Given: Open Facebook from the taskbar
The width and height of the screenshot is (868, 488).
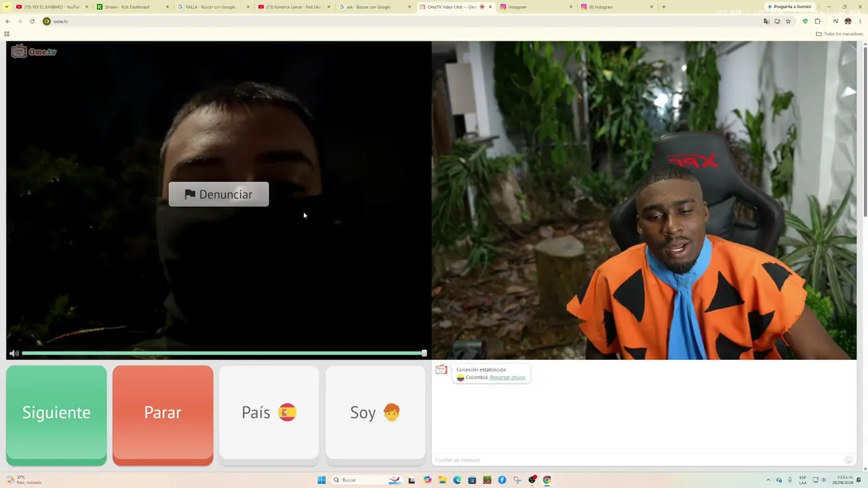Looking at the screenshot, I should [502, 480].
